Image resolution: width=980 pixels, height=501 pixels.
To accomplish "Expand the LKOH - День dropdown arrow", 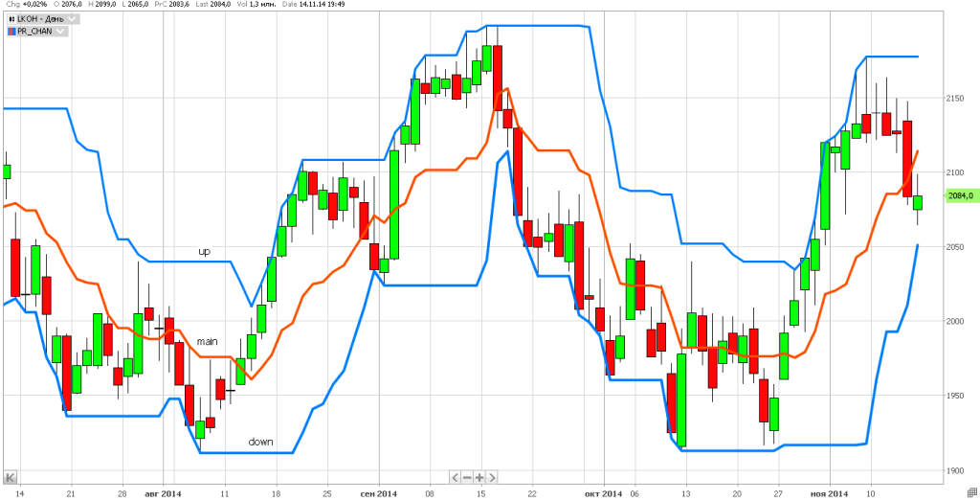I will (74, 19).
